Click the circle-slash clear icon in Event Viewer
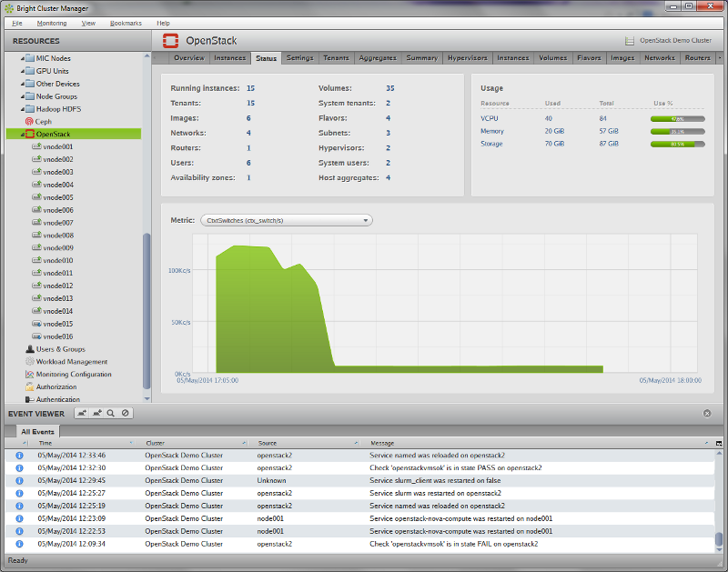The width and height of the screenshot is (728, 572). [x=125, y=413]
